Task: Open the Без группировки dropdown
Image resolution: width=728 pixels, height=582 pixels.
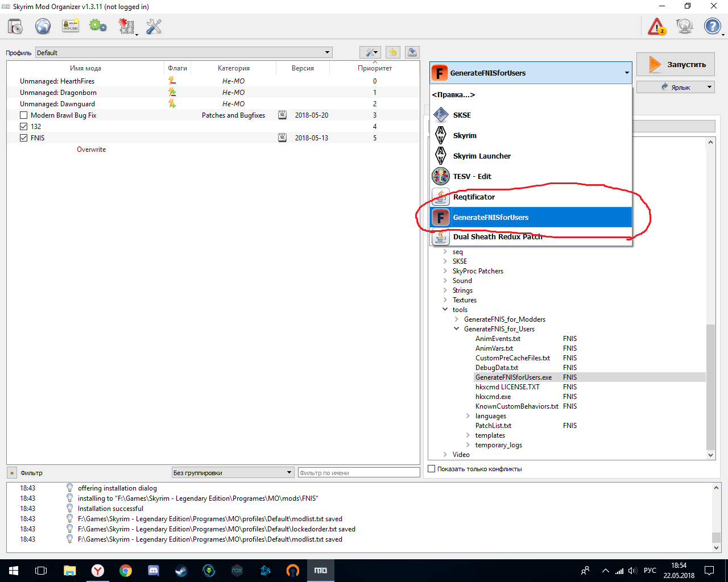Action: (x=233, y=472)
